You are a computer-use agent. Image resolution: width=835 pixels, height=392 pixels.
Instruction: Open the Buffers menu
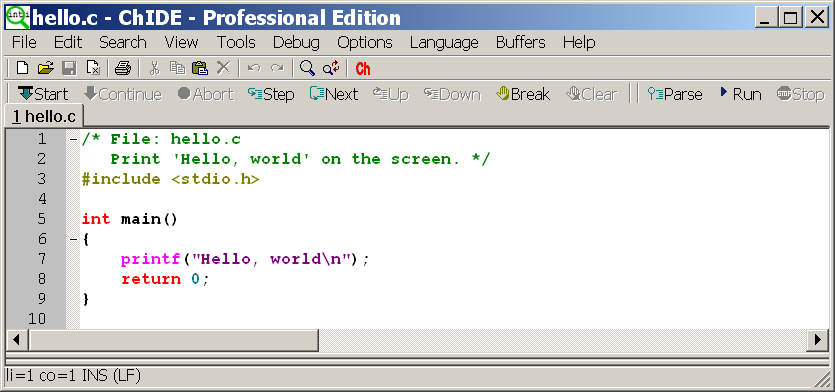tap(520, 42)
